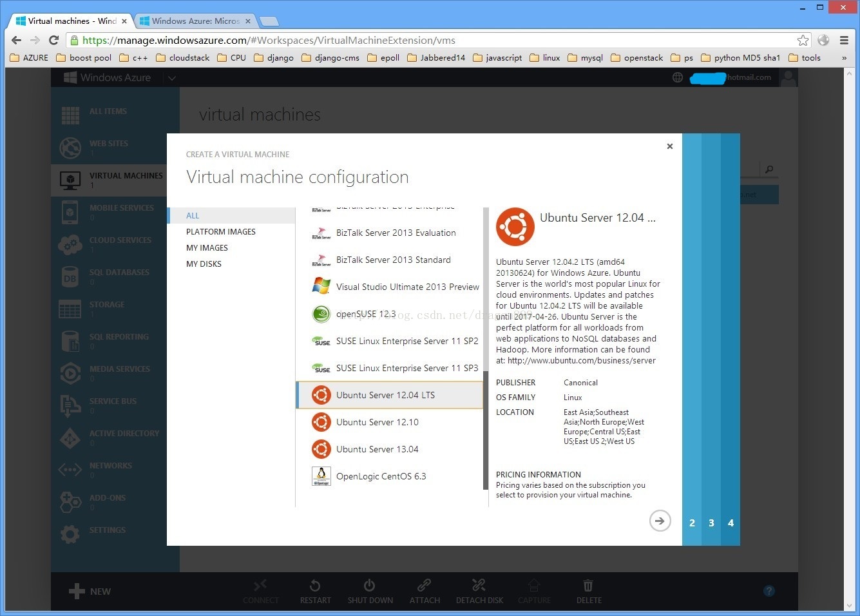The width and height of the screenshot is (860, 616).
Task: Open a new browser tab
Action: coord(269,21)
